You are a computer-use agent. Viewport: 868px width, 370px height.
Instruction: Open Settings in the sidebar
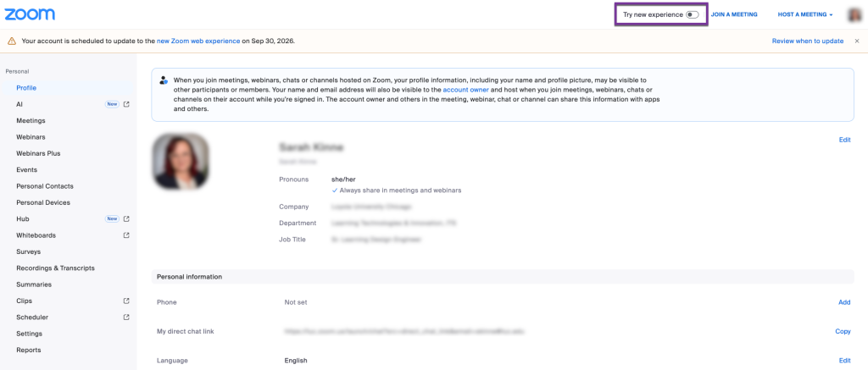[x=30, y=334]
